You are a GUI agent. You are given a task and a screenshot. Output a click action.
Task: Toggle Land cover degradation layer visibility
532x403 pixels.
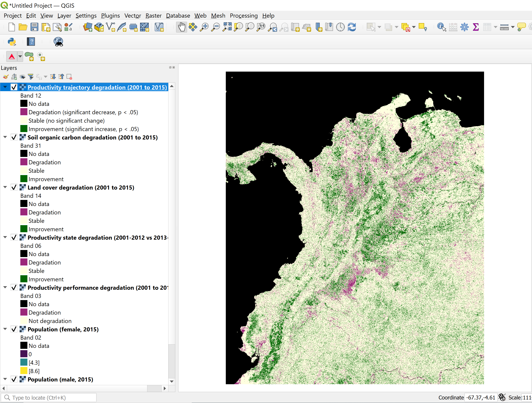coord(14,187)
